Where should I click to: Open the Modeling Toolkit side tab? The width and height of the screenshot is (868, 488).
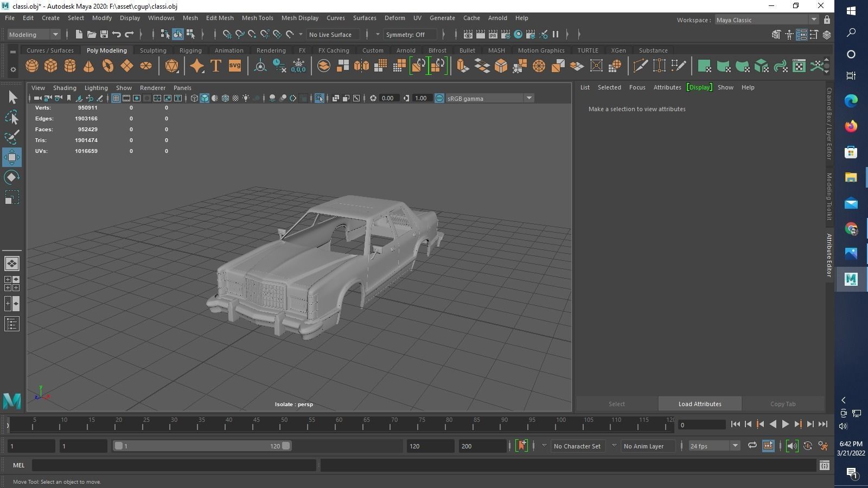(x=829, y=196)
